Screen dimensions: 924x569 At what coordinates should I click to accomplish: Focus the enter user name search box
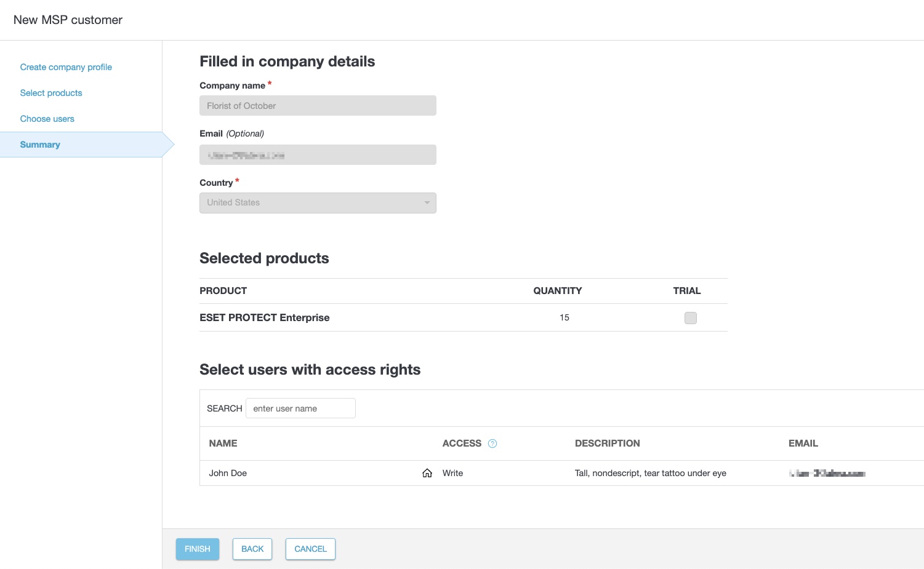coord(300,408)
